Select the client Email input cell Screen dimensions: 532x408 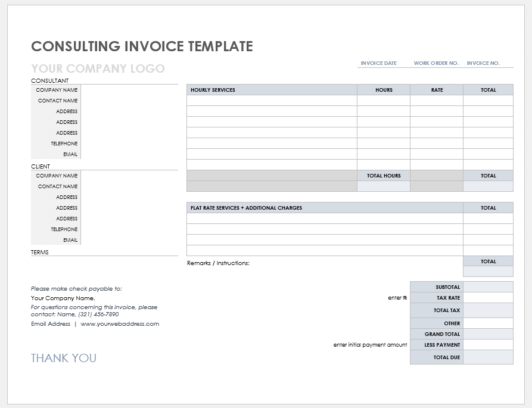point(129,240)
